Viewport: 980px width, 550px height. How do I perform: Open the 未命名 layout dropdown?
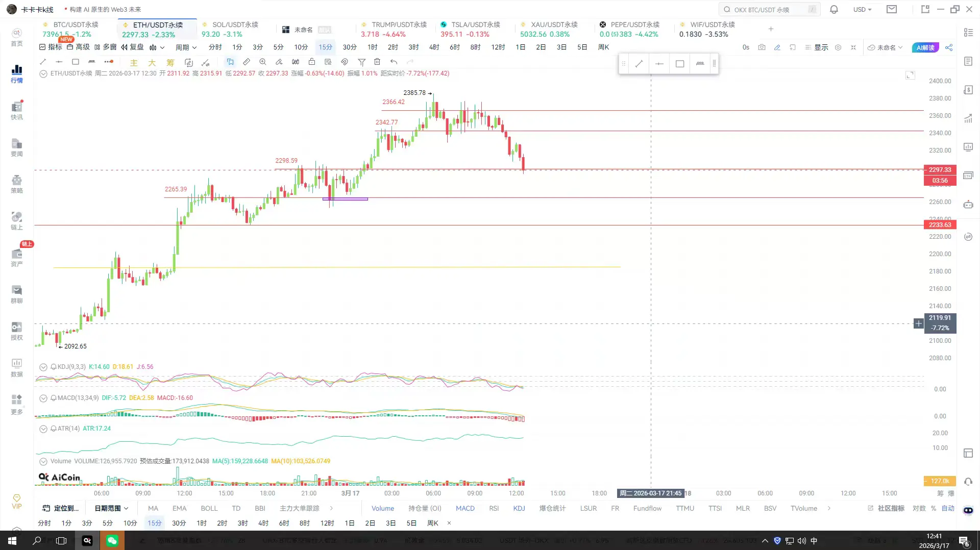886,47
